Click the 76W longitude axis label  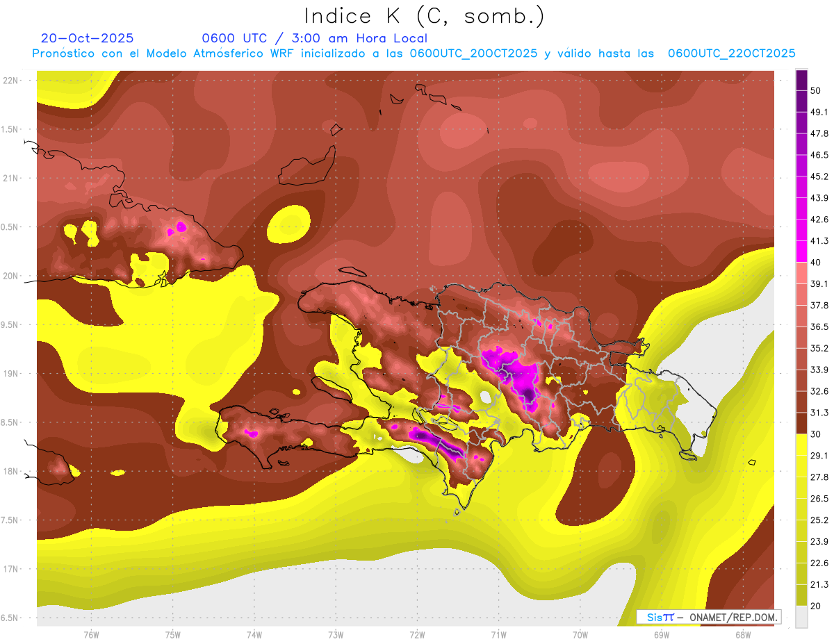click(x=91, y=634)
